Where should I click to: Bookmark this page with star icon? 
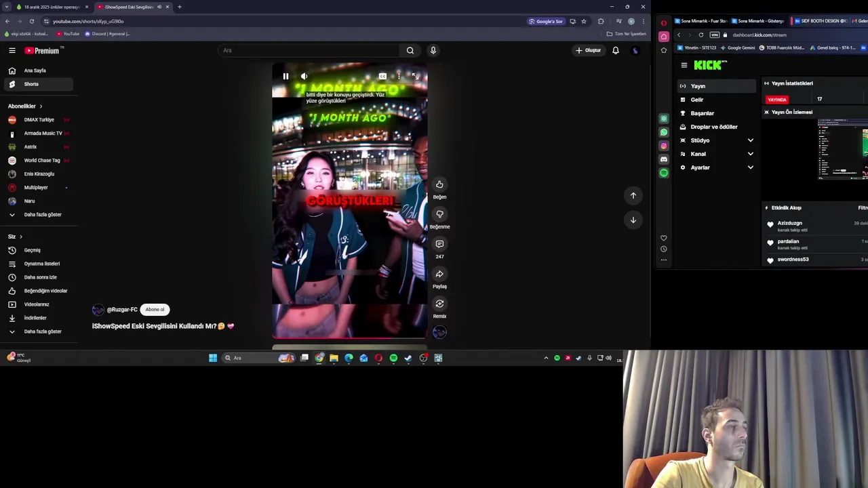tap(584, 21)
